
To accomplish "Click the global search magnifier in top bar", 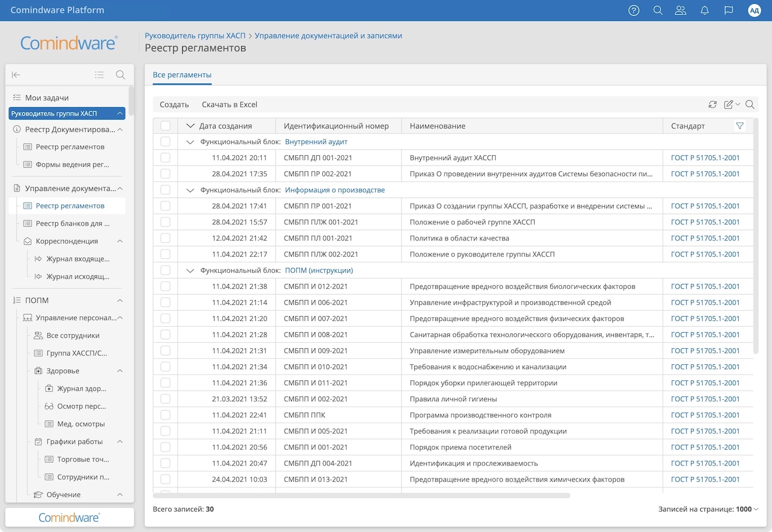I will (x=658, y=10).
